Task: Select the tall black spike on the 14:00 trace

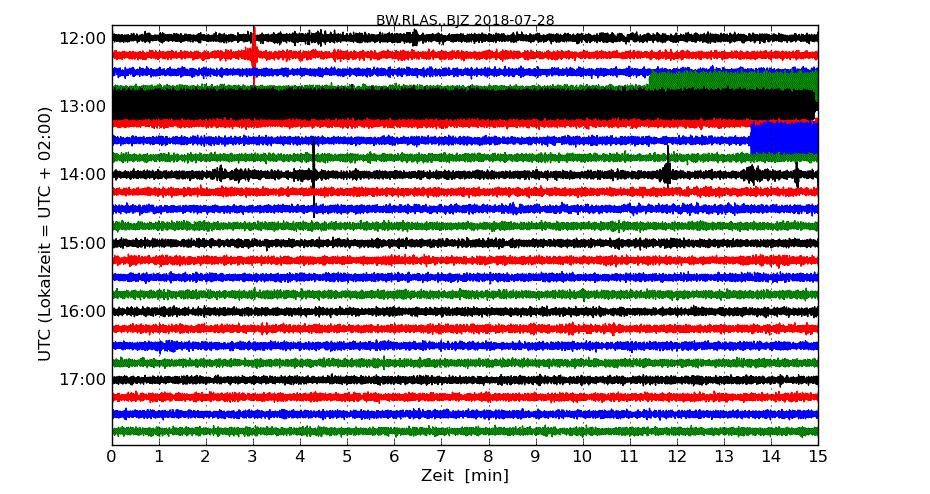Action: pos(314,175)
